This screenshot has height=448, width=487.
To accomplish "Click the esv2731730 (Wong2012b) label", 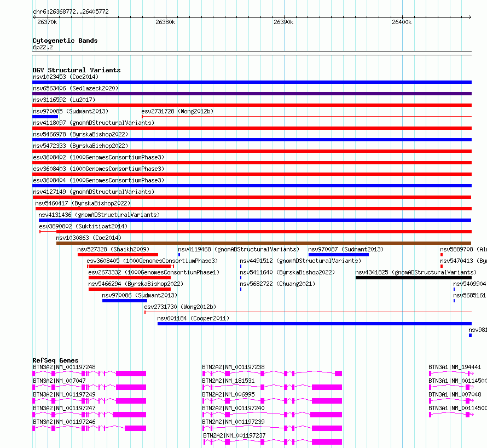I will click(180, 307).
